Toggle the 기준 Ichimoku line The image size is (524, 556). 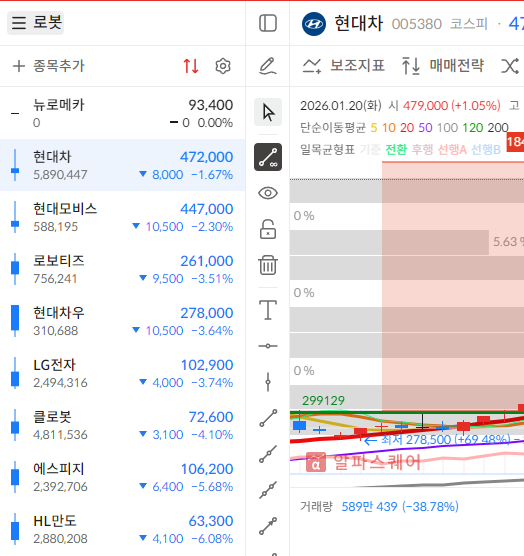pyautogui.click(x=370, y=150)
